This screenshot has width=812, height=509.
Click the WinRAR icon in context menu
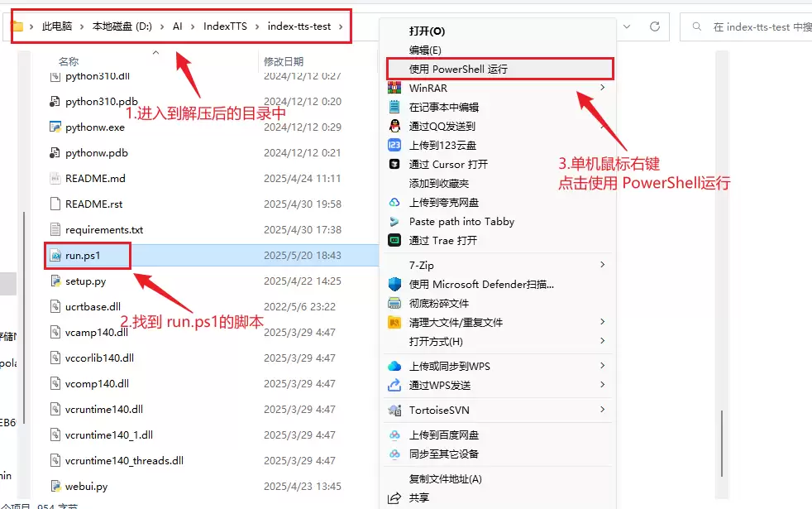coord(394,88)
